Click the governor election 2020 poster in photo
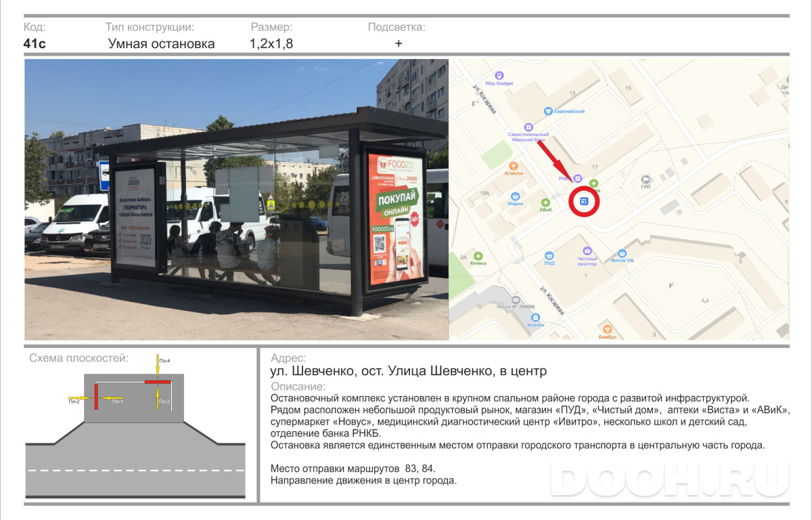 point(136,217)
